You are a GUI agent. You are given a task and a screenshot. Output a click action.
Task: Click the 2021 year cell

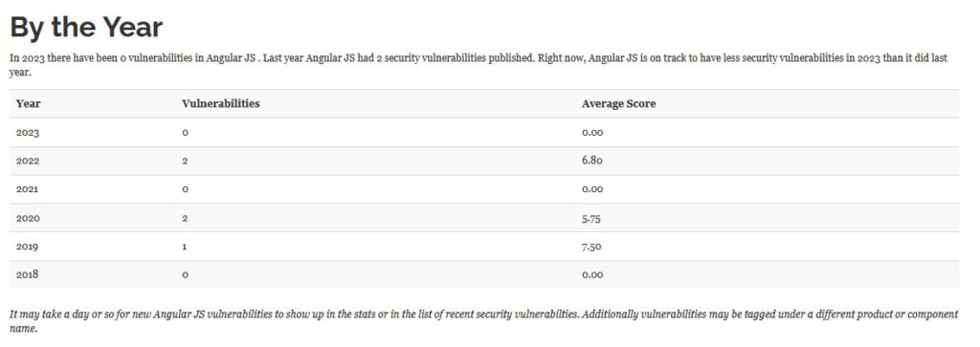coord(28,189)
